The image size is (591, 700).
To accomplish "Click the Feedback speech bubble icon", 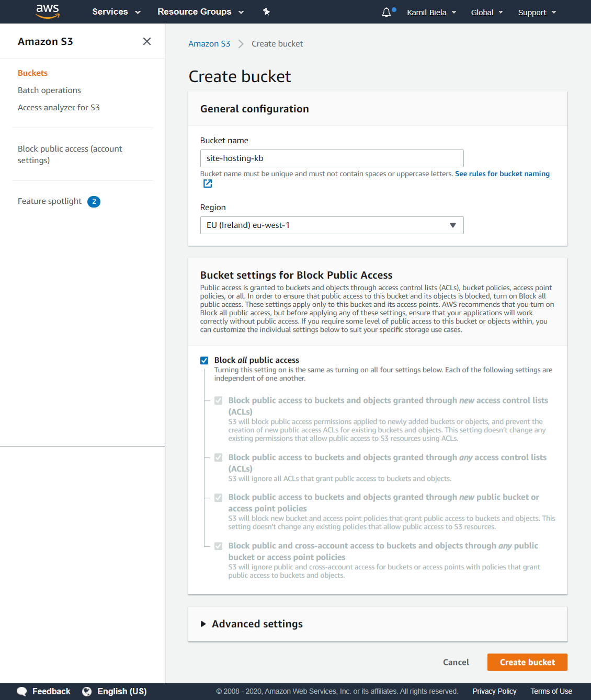I will (x=22, y=691).
